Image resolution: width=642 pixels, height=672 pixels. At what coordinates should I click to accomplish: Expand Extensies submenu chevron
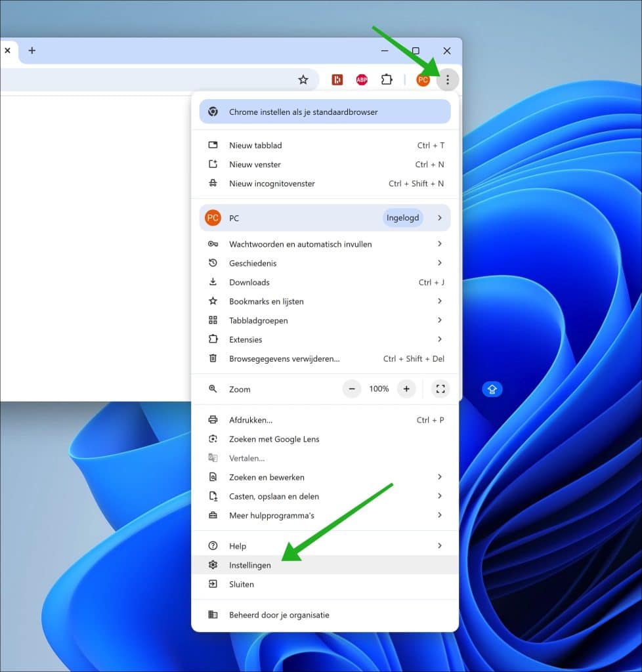coord(440,339)
